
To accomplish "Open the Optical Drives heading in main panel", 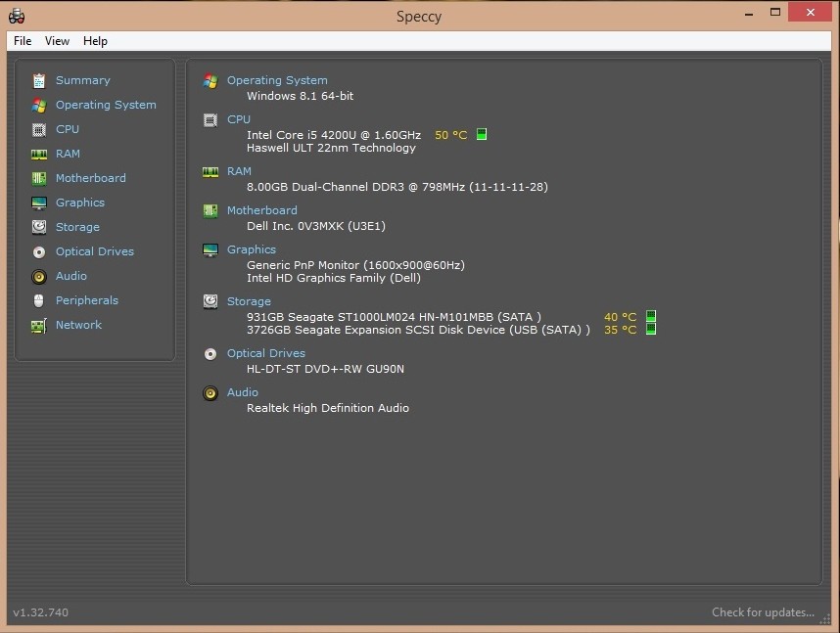I will [x=265, y=353].
